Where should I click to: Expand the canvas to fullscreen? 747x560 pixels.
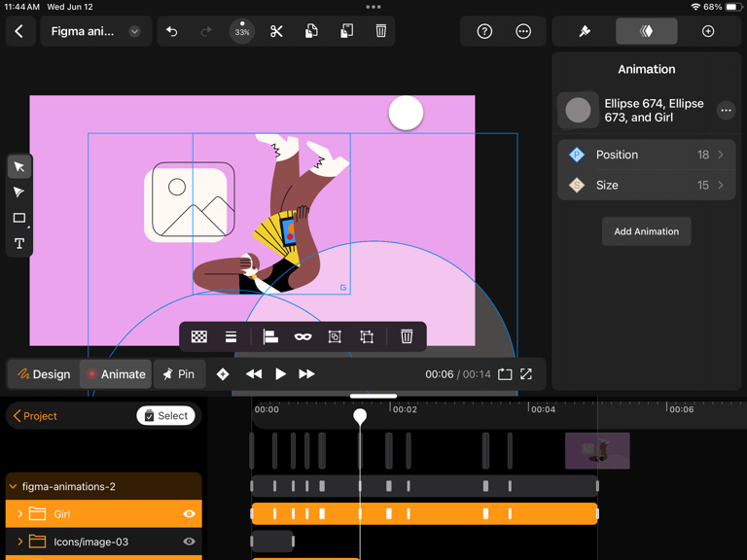pos(526,374)
